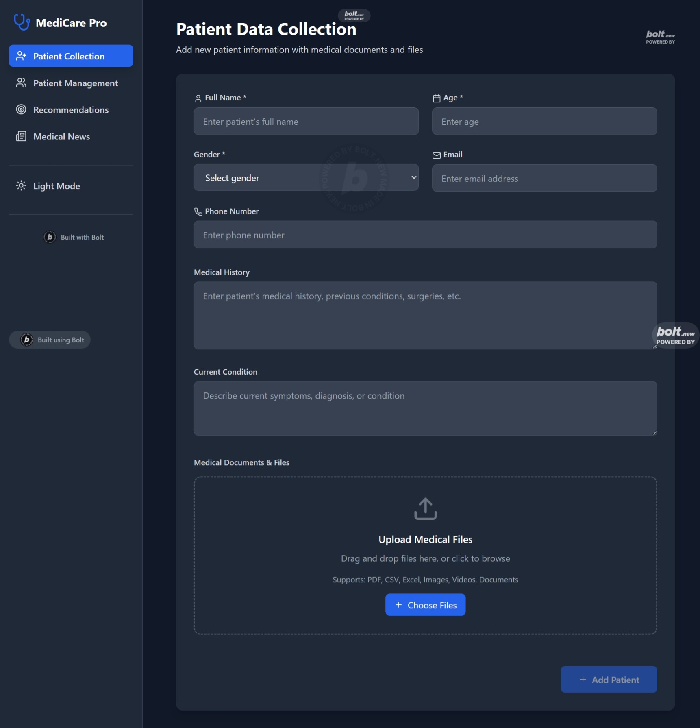Click the gender dropdown chevron arrow
This screenshot has width=700, height=728.
pyautogui.click(x=414, y=177)
